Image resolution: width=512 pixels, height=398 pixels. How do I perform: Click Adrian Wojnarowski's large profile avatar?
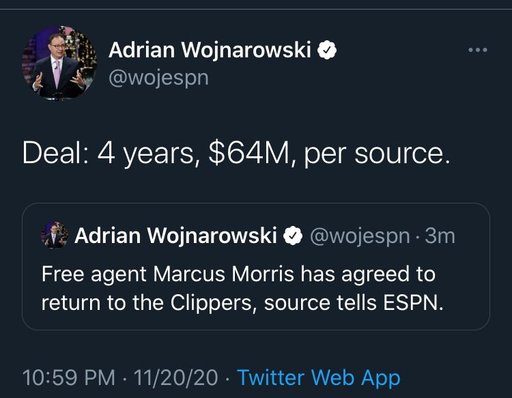tap(59, 62)
